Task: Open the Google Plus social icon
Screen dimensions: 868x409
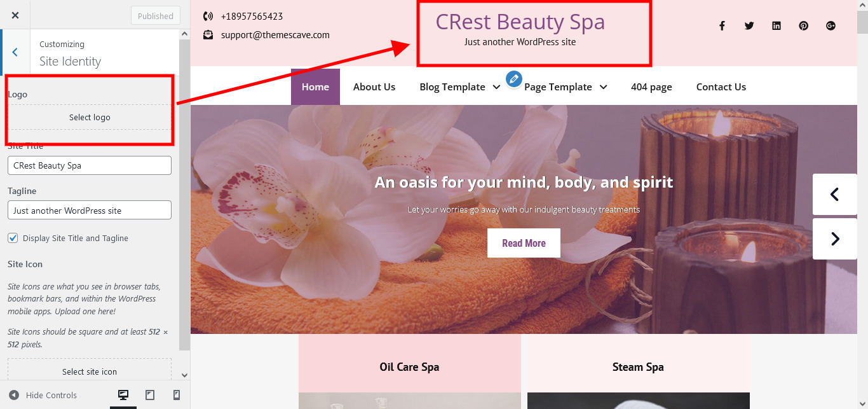Action: 831,26
